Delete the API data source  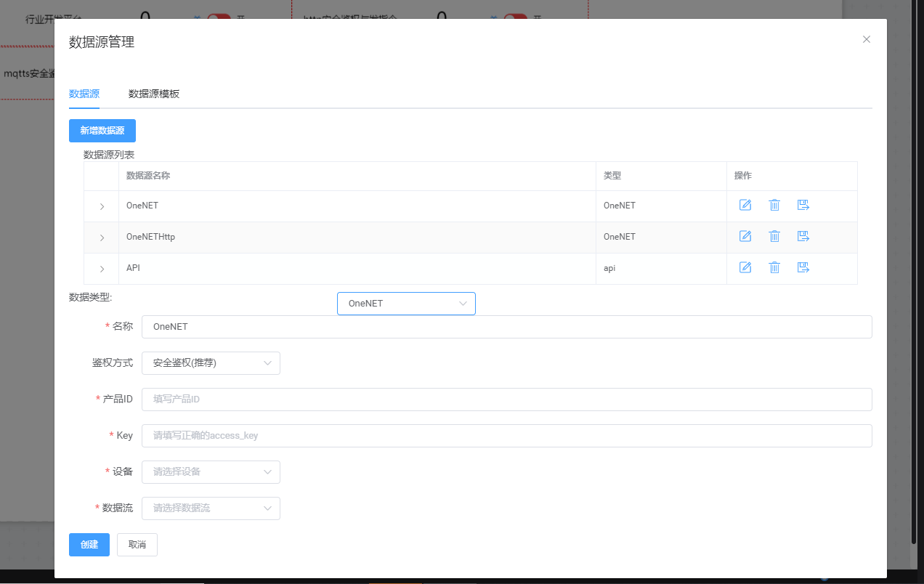pyautogui.click(x=774, y=267)
